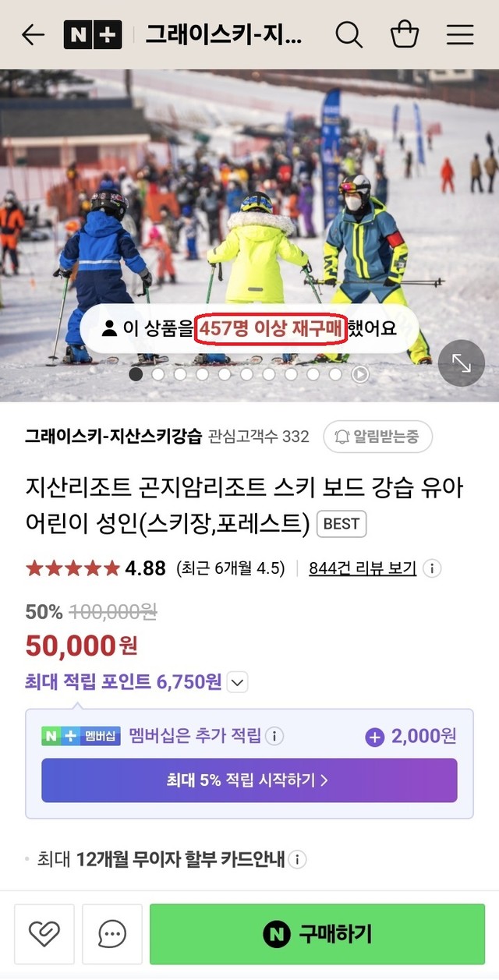Tap the heart wishlist icon

(x=44, y=933)
